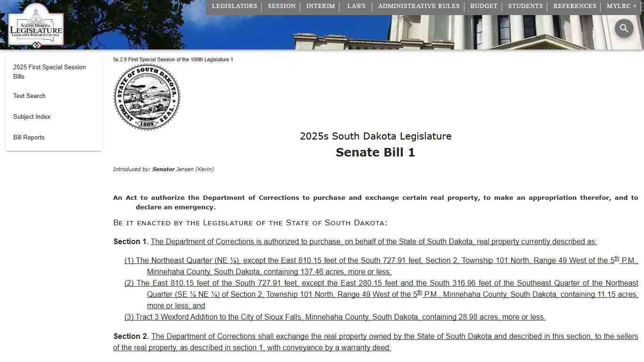Open the ADMINISTRATIVE RULES menu
644x362 pixels.
(x=418, y=6)
